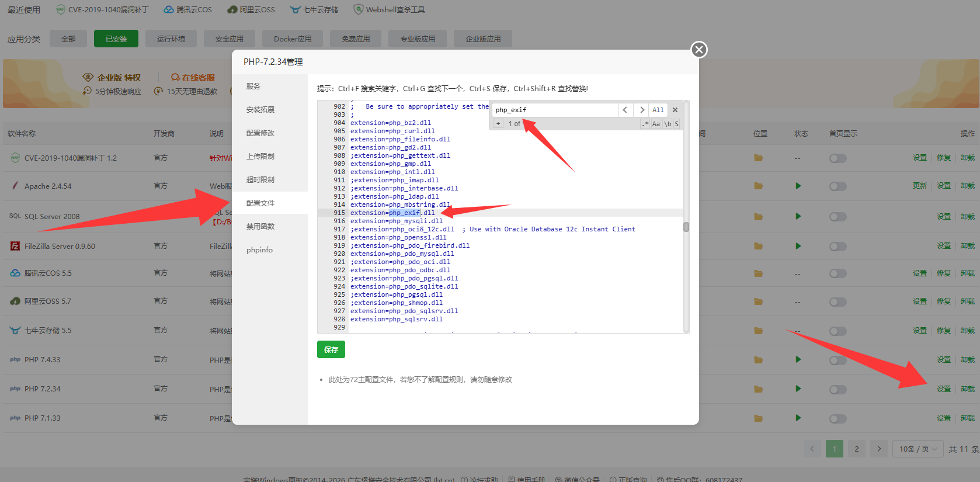Click the php_exif search field
Screen dimensions: 980x482
[555, 110]
